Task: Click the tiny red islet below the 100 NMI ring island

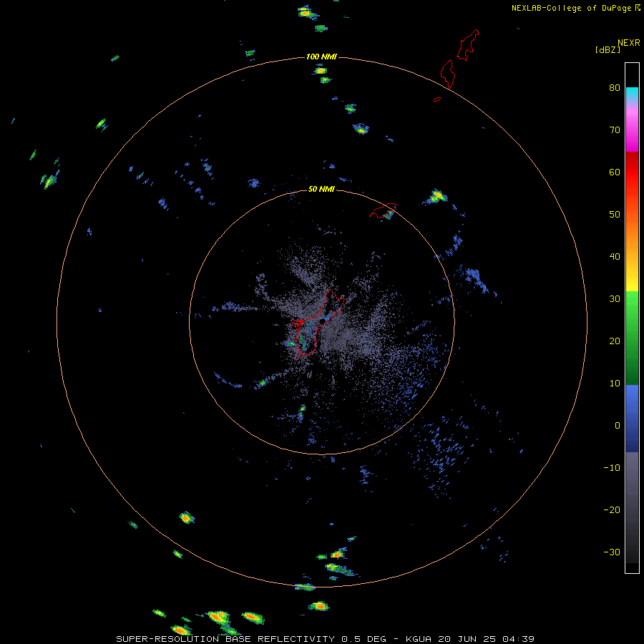Action: (x=437, y=99)
